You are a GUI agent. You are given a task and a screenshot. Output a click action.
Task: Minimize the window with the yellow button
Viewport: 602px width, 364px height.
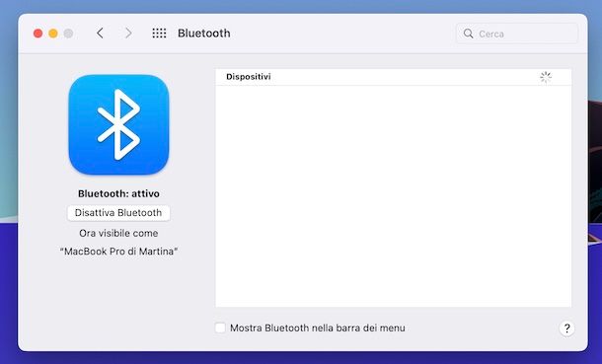click(x=53, y=34)
